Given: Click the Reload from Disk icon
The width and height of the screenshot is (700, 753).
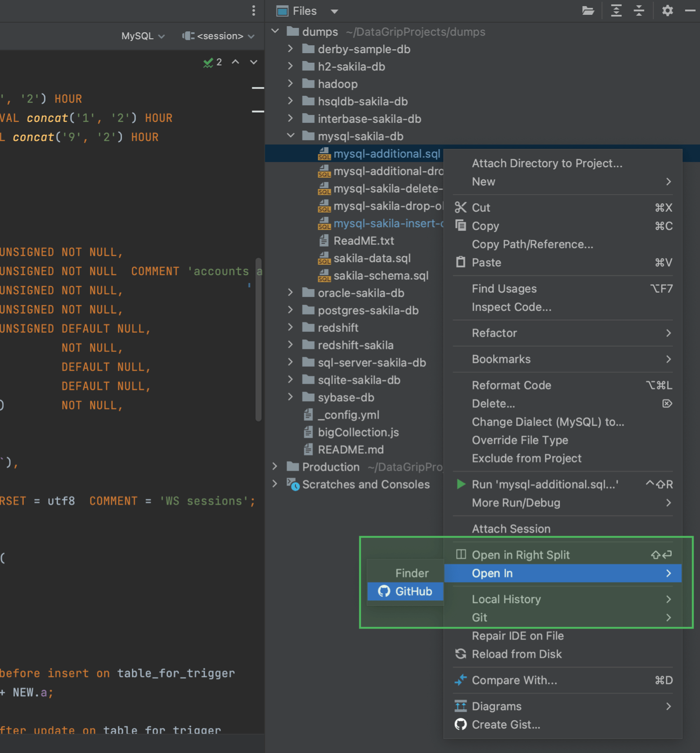Looking at the screenshot, I should tap(461, 654).
